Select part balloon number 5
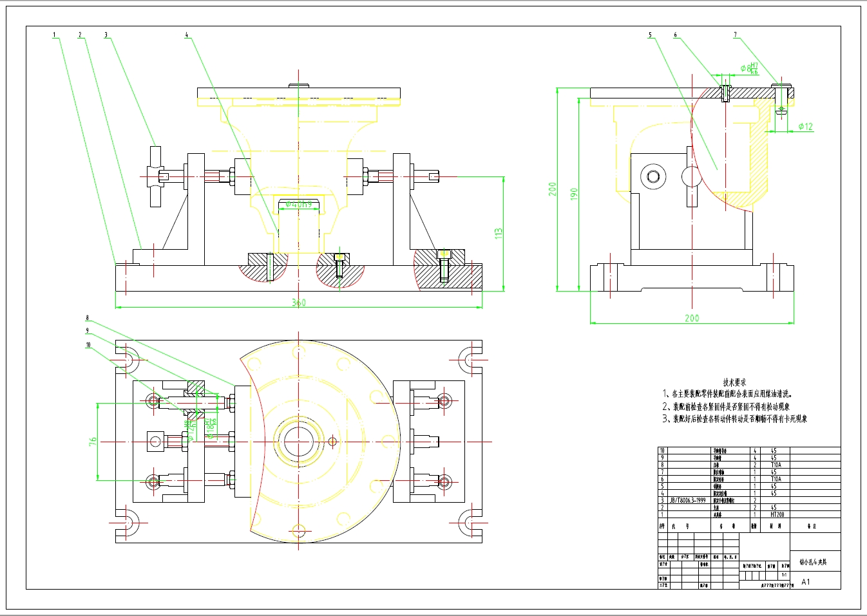The image size is (867, 616). pyautogui.click(x=650, y=35)
